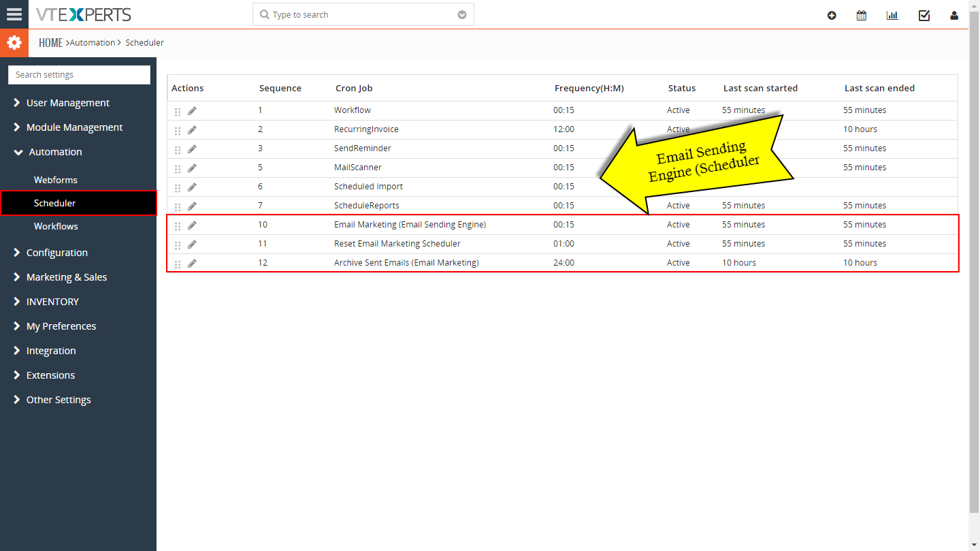This screenshot has height=551, width=980.
Task: Select the Workflow cron job name
Action: pos(353,110)
